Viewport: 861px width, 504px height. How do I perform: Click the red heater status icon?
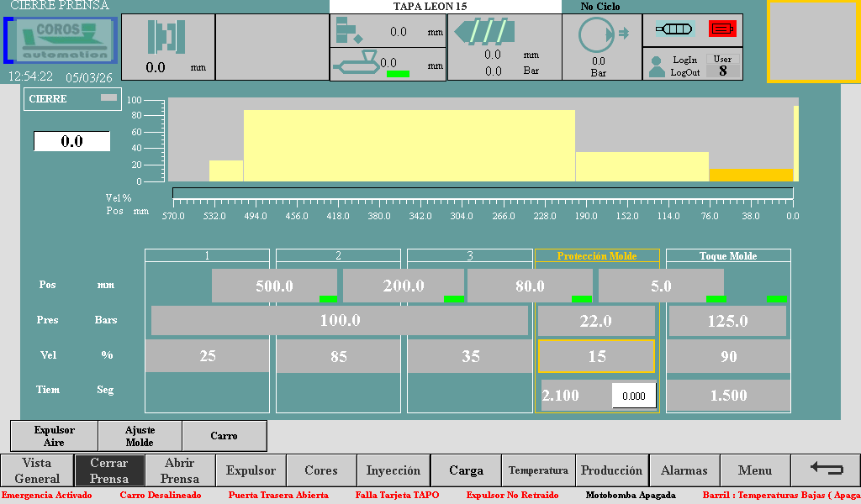[721, 29]
